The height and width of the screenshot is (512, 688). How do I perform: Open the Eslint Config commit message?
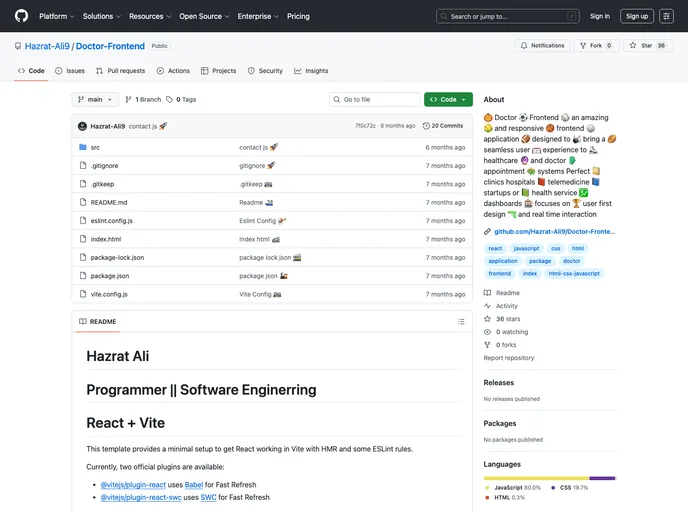(258, 221)
